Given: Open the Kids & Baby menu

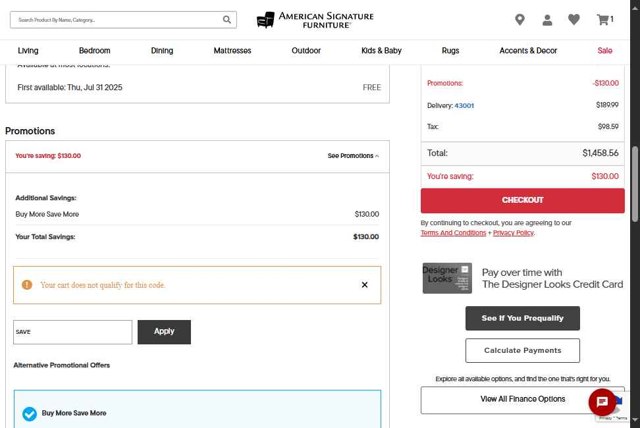Looking at the screenshot, I should tap(381, 51).
